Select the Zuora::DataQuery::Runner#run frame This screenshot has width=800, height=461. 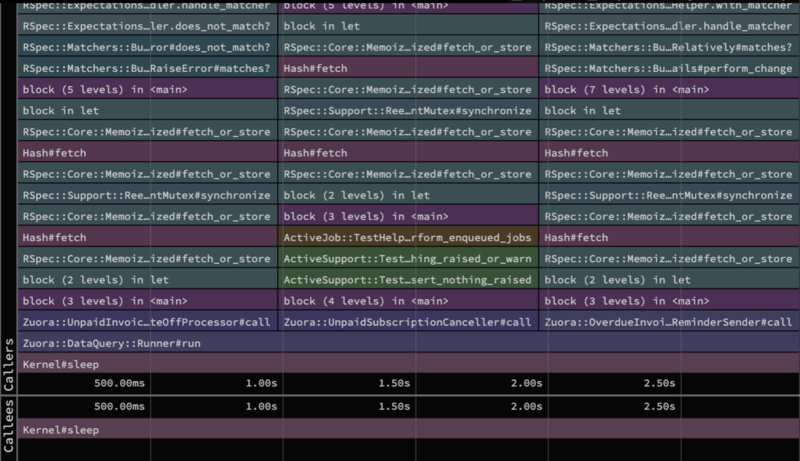tap(409, 343)
